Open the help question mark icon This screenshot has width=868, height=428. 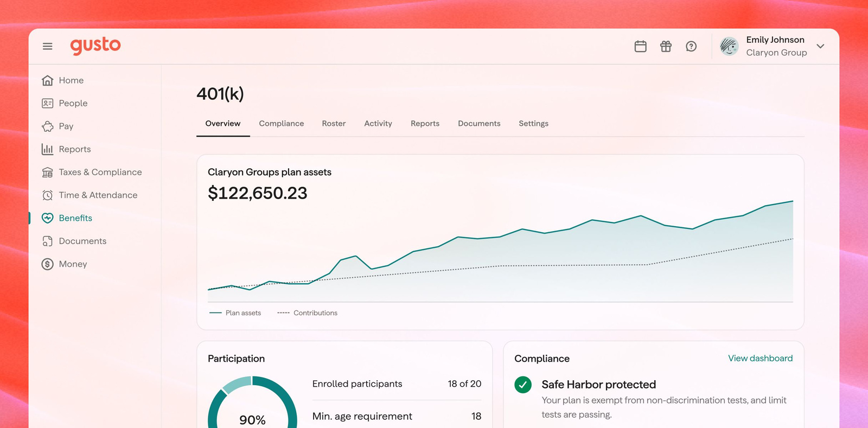tap(691, 46)
